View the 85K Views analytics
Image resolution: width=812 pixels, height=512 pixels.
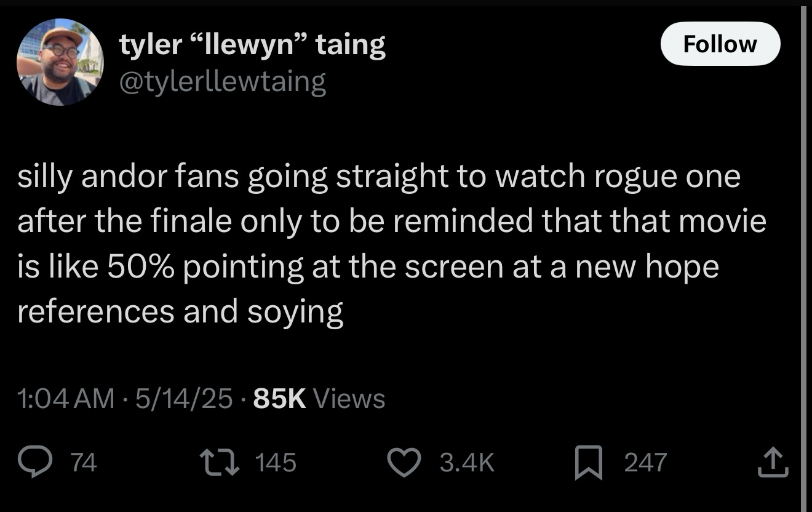tap(319, 399)
